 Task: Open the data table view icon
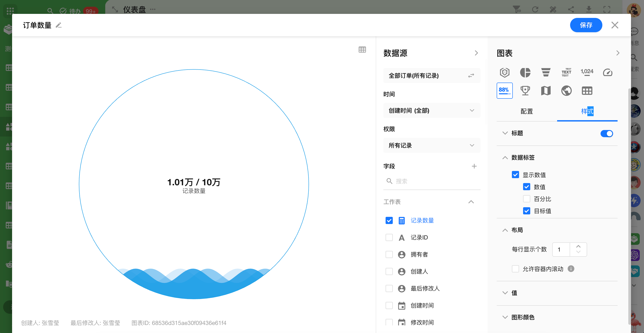tap(362, 49)
